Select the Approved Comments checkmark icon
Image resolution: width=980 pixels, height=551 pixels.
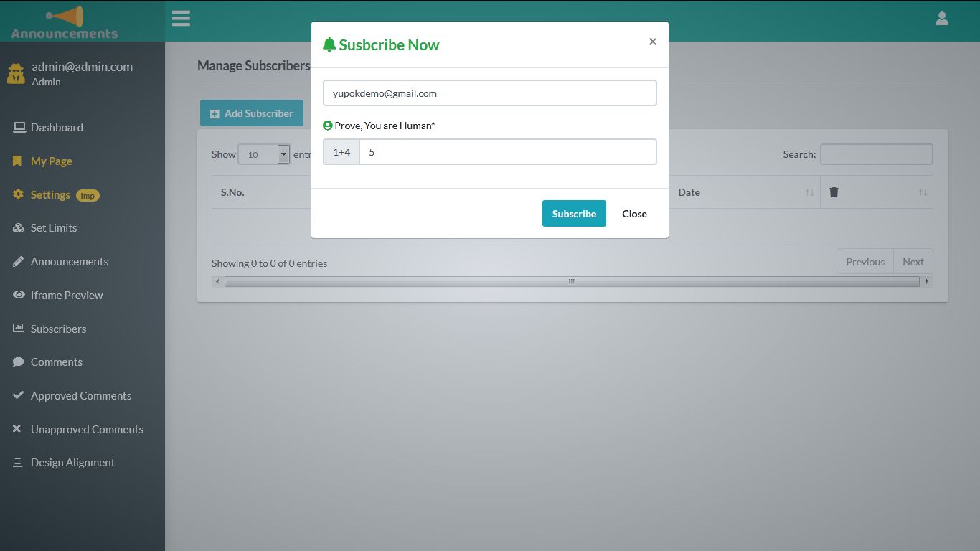click(17, 395)
